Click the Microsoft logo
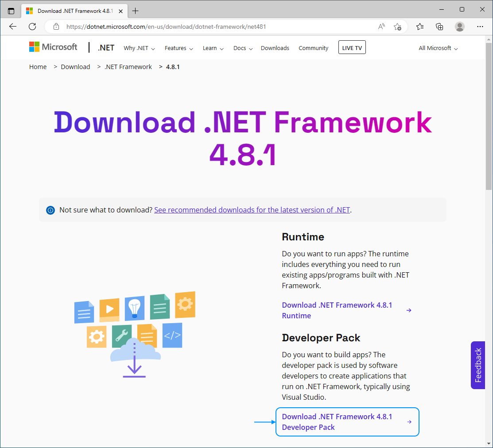Viewport: 493px width, 448px height. click(x=53, y=47)
